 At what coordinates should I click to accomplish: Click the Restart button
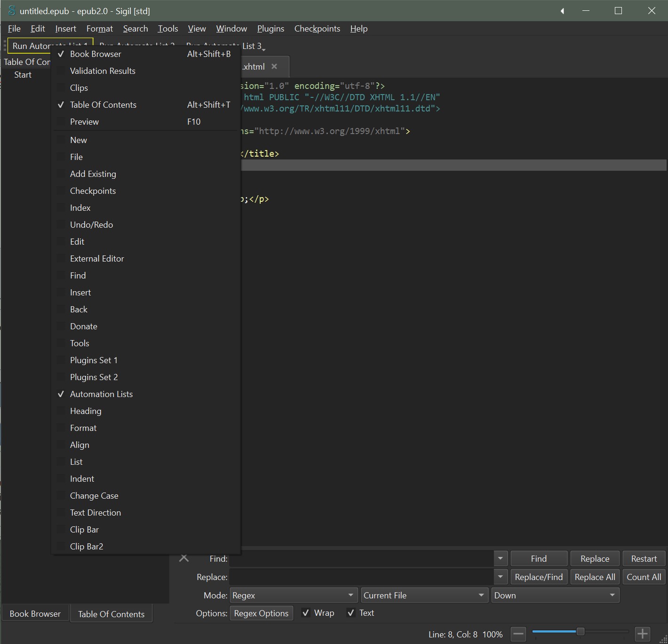pyautogui.click(x=644, y=558)
